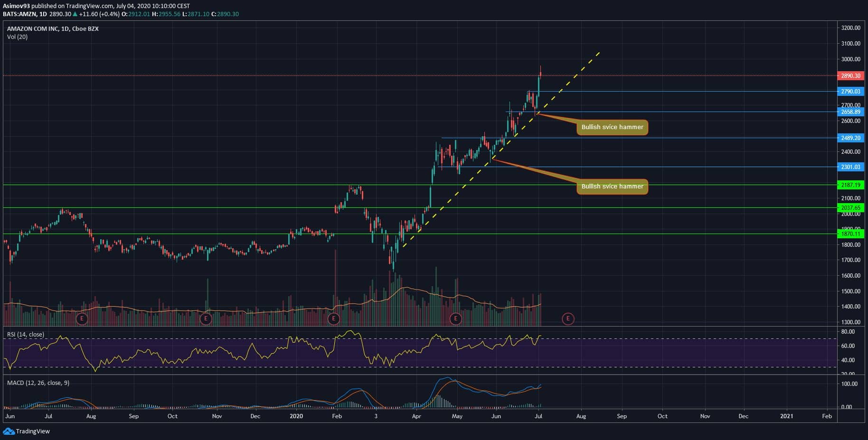Image resolution: width=868 pixels, height=440 pixels.
Task: Open the MACD (12, 26, close, 9) indicator label
Action: tap(38, 383)
